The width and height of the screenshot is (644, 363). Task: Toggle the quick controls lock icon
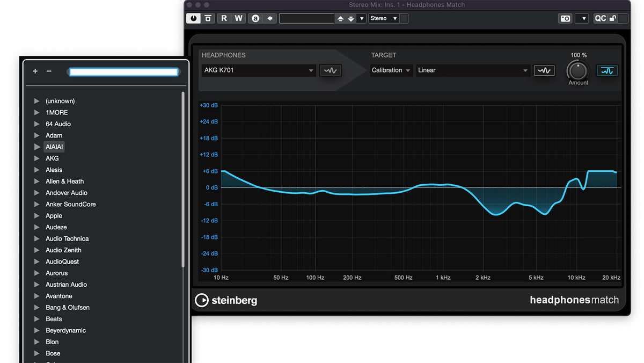coord(612,18)
